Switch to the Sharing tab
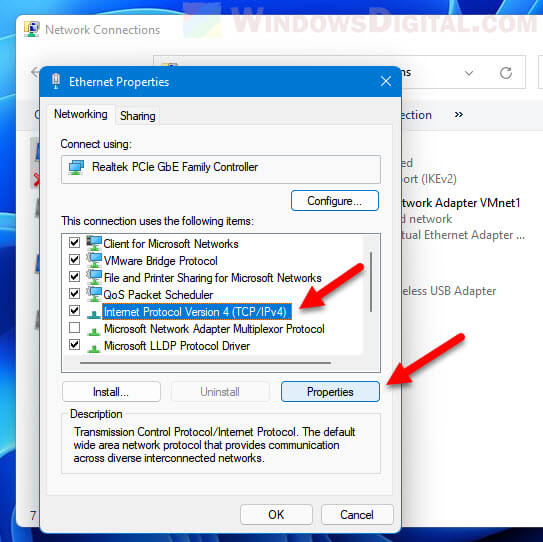Viewport: 543px width, 542px height. click(x=137, y=116)
